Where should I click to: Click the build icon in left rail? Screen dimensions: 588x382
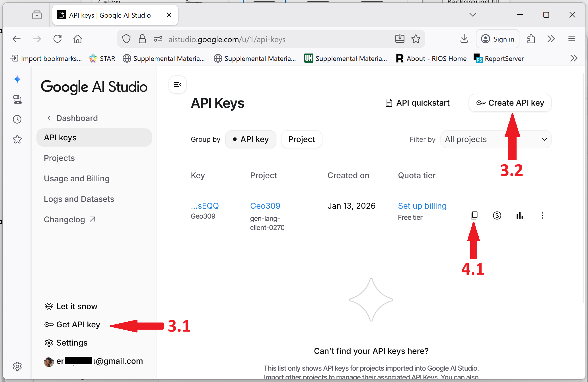pos(17,99)
